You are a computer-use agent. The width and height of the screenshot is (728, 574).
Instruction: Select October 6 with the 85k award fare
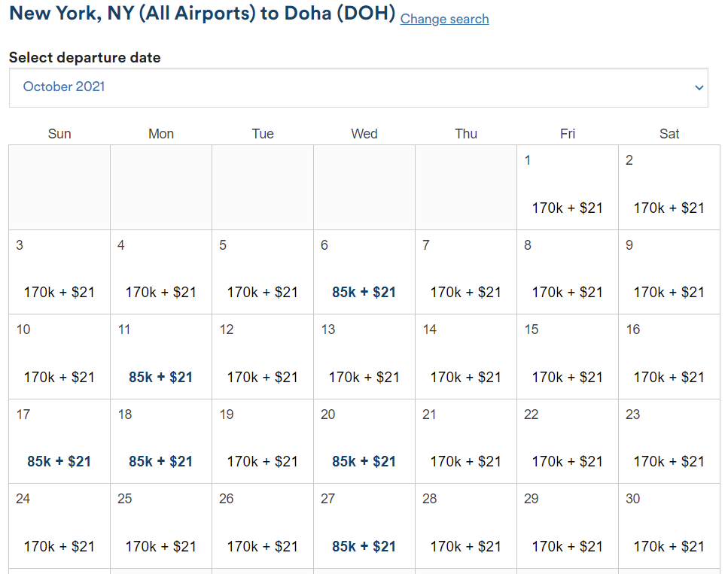tap(364, 271)
